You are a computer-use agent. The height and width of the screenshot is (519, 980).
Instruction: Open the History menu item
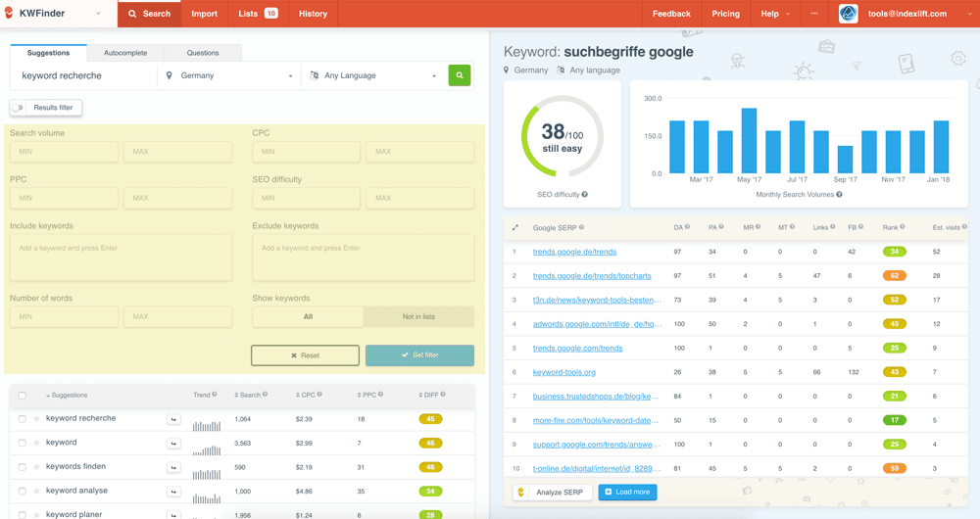314,13
